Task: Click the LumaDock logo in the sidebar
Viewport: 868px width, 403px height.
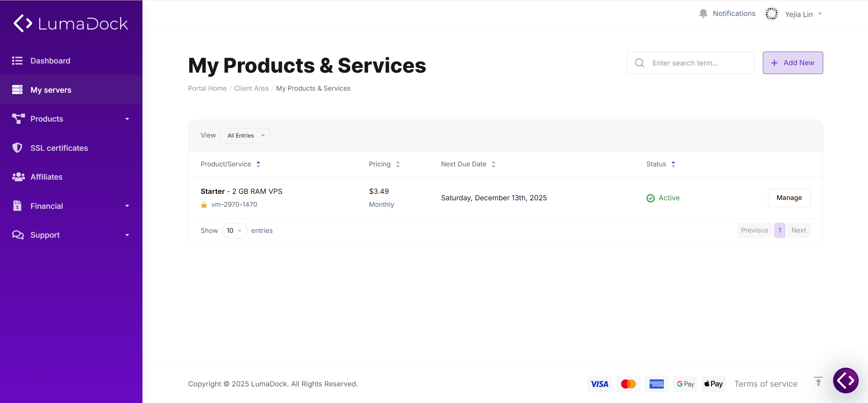Action: [x=71, y=23]
